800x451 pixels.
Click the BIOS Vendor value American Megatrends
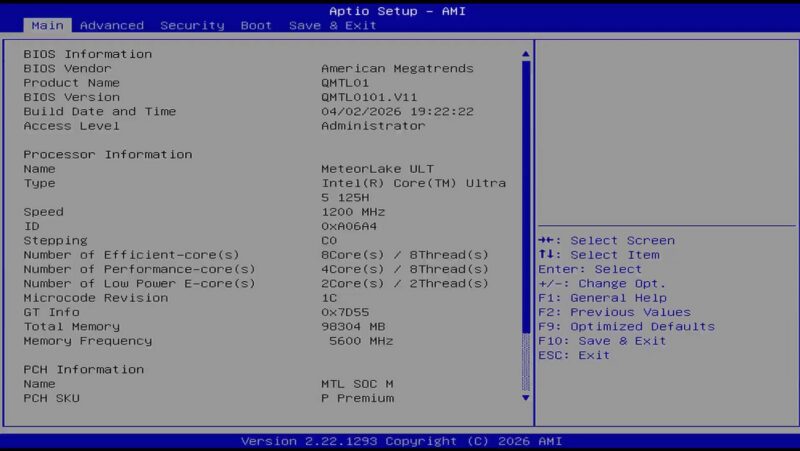pyautogui.click(x=397, y=68)
